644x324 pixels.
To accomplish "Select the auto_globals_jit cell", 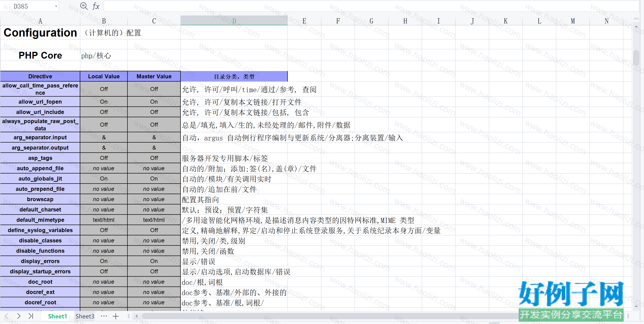I will point(40,179).
